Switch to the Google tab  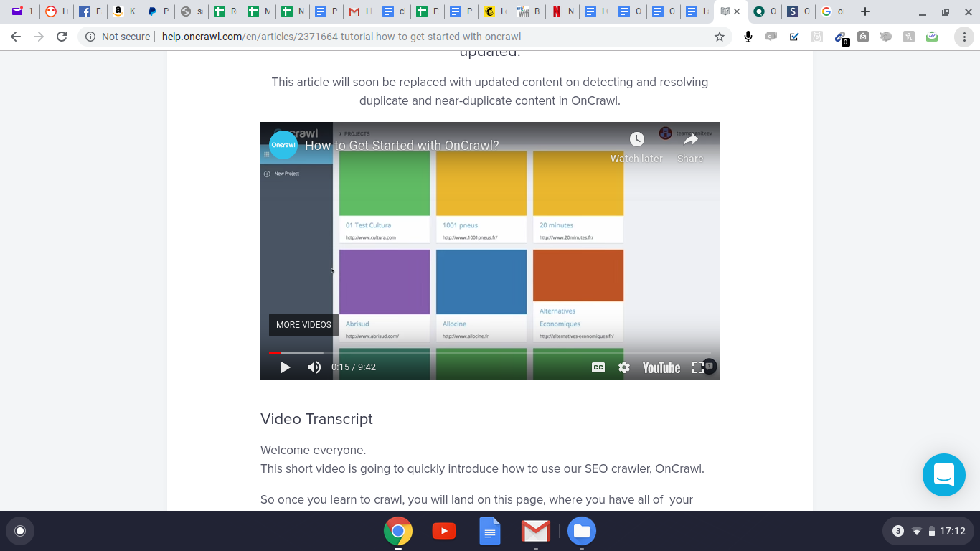(832, 11)
